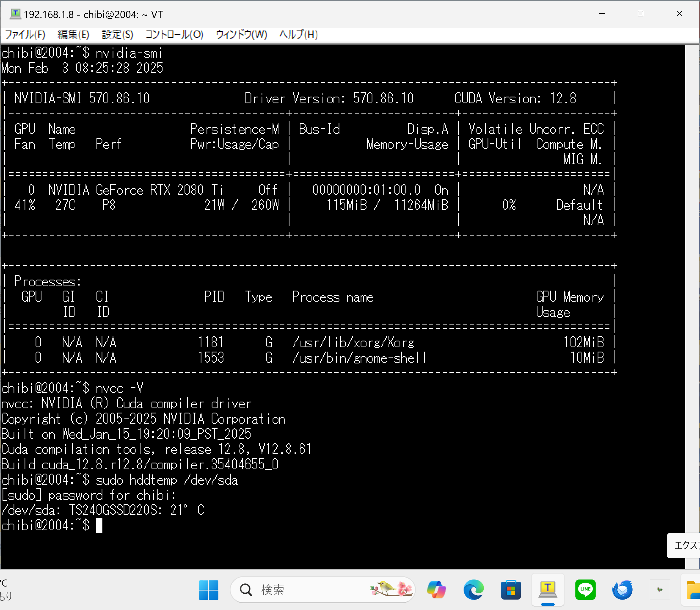Open the Windows Start menu

point(209,590)
